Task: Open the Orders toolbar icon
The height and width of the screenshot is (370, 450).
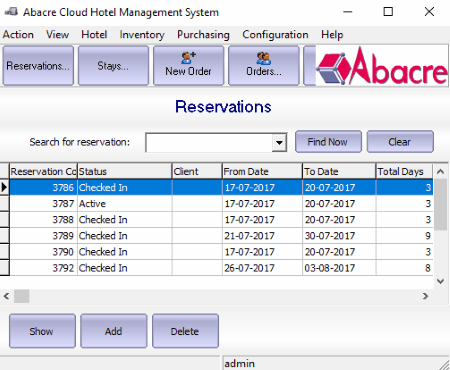Action: pos(264,65)
